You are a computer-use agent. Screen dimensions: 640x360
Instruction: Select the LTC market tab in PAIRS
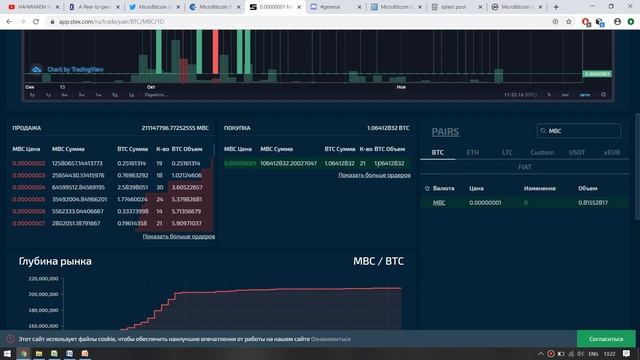coord(507,153)
